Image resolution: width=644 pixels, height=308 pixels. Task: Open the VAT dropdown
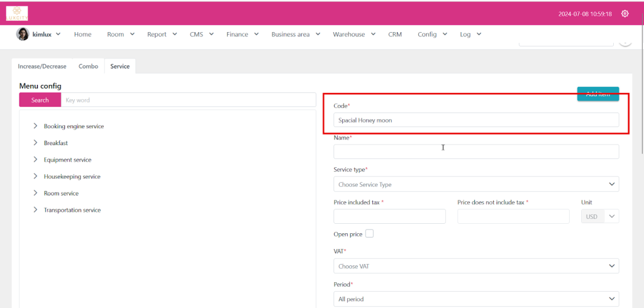pos(475,266)
